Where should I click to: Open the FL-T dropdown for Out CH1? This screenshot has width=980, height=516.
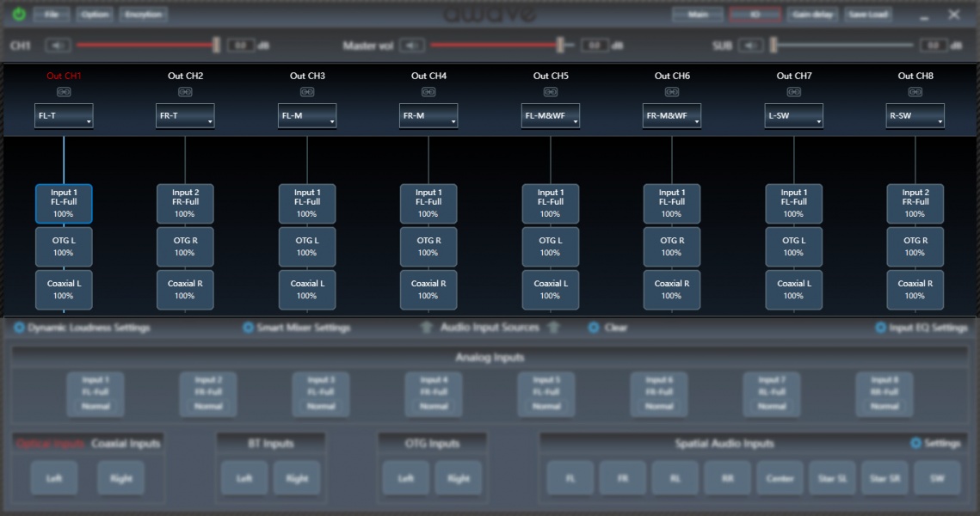64,116
